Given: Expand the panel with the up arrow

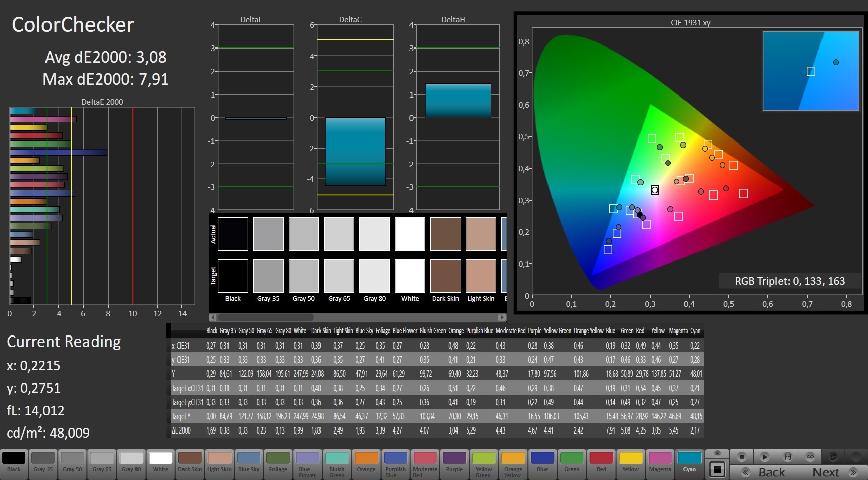Looking at the screenshot, I should [x=717, y=453].
